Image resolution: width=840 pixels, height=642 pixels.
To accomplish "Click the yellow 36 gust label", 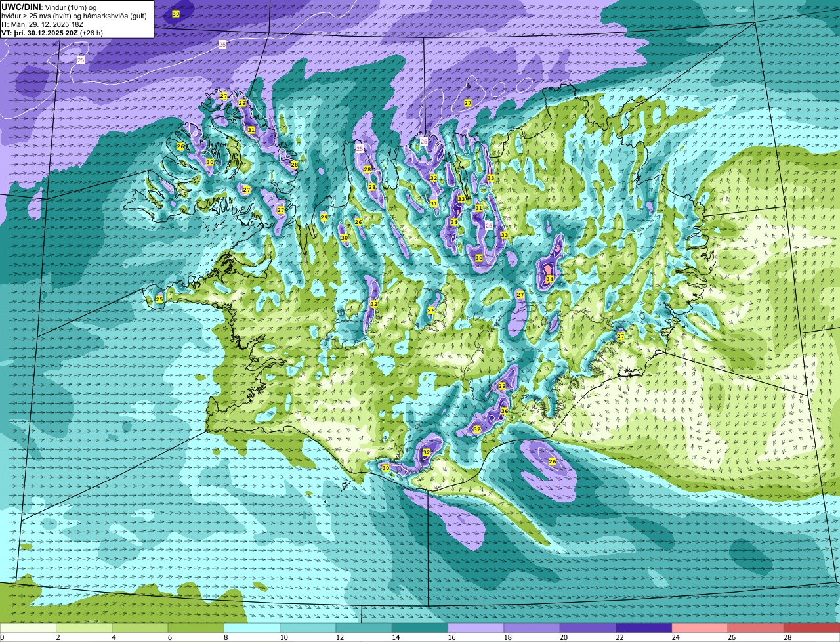I will point(505,411).
